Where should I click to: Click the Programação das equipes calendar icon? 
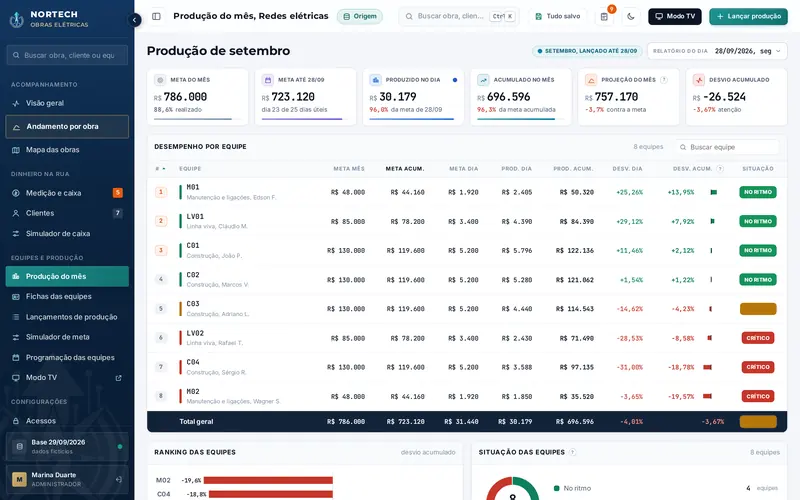point(16,358)
